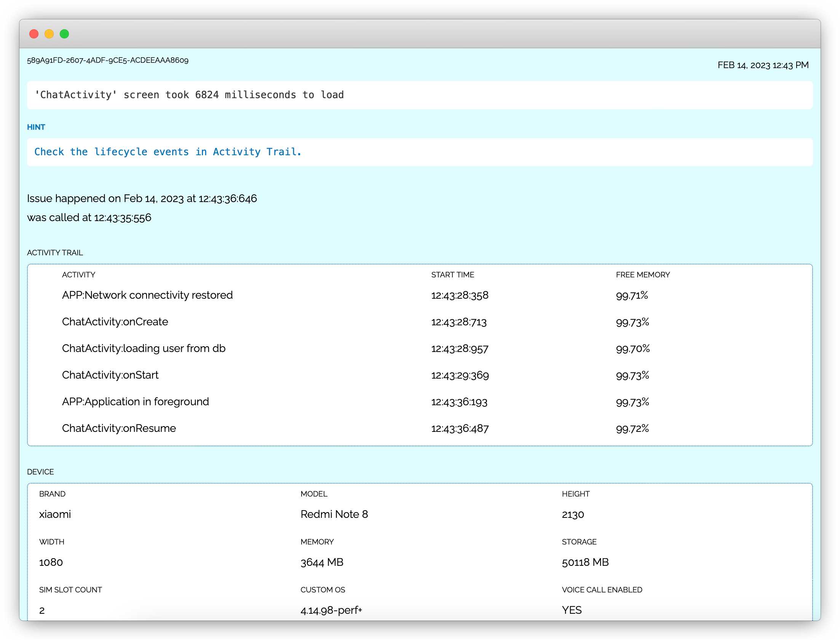Click the yellow minimize window button
The image size is (840, 640).
click(49, 34)
